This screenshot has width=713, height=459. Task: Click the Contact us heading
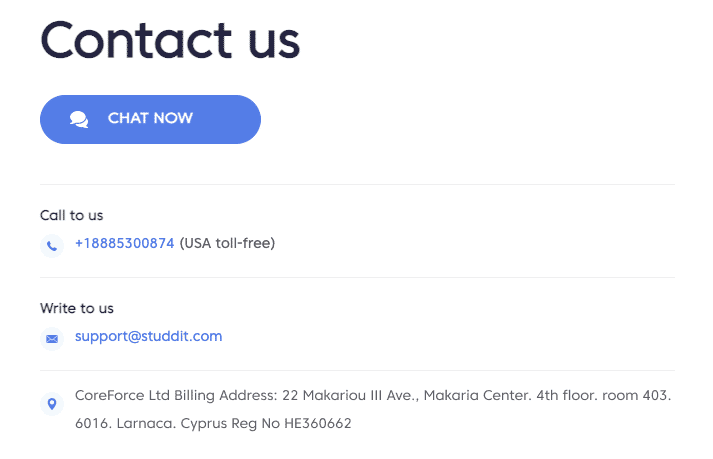(x=171, y=40)
